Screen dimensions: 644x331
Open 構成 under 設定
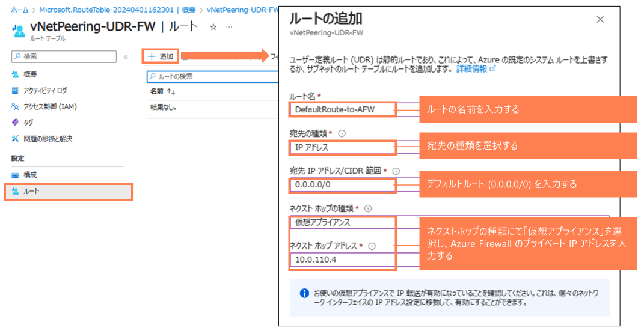click(x=31, y=175)
